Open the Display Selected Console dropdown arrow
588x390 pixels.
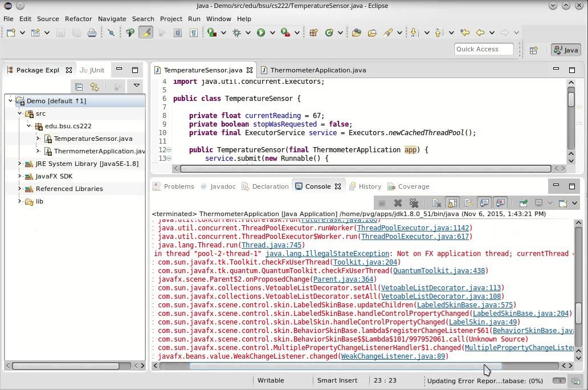(x=550, y=203)
